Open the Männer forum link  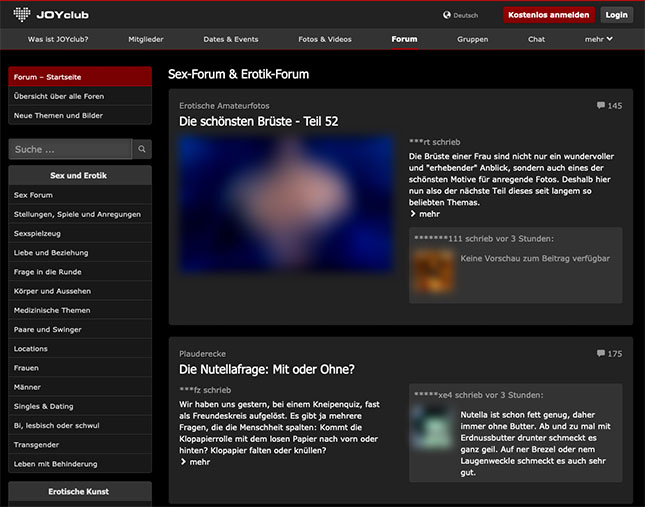pyautogui.click(x=80, y=387)
